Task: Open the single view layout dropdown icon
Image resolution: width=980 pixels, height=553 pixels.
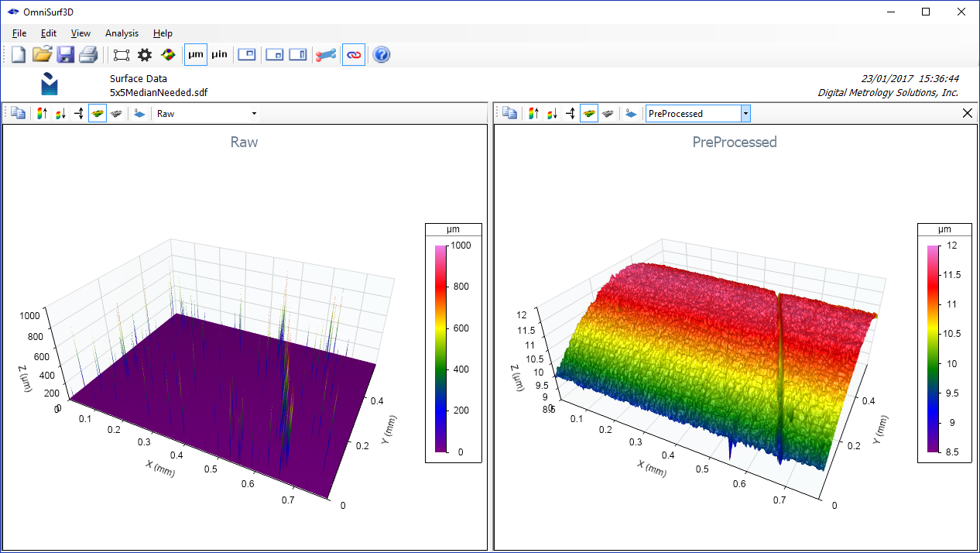Action: [x=247, y=54]
